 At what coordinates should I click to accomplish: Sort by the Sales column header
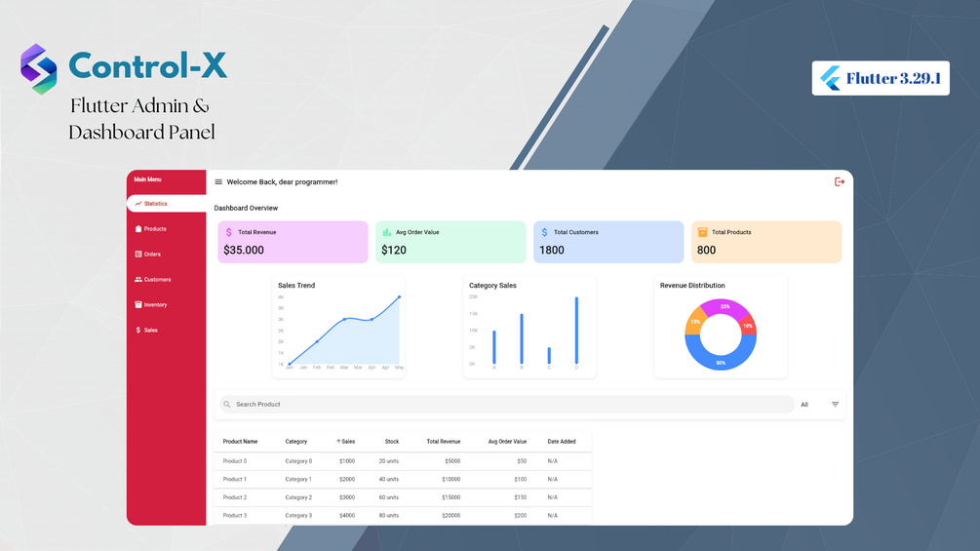click(x=345, y=442)
